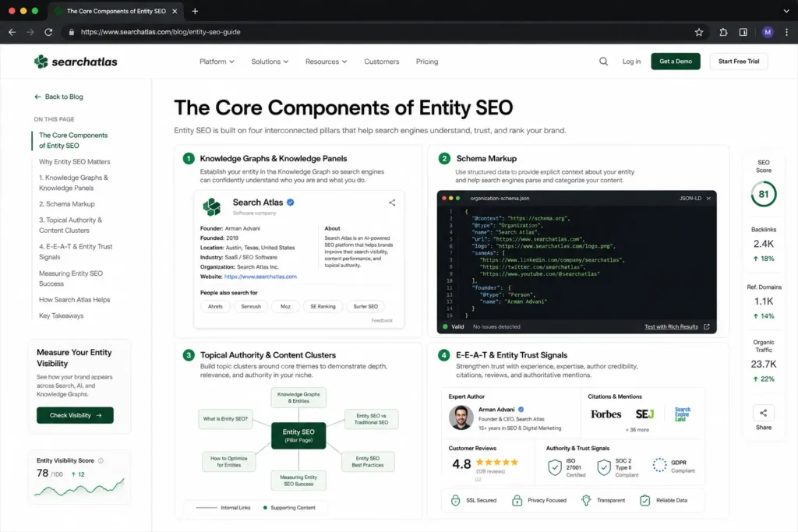The width and height of the screenshot is (798, 532).
Task: Jump to How Search Atlas Helps section
Action: pyautogui.click(x=74, y=300)
